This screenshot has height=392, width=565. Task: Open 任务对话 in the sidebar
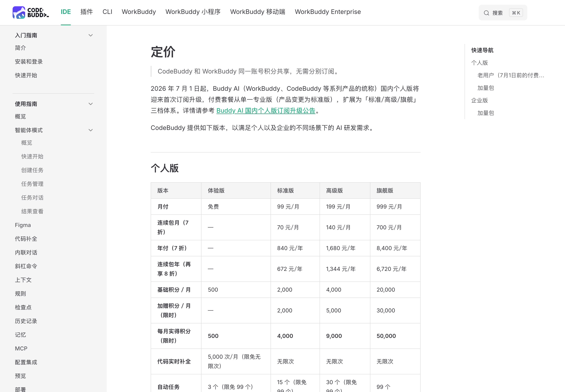32,198
